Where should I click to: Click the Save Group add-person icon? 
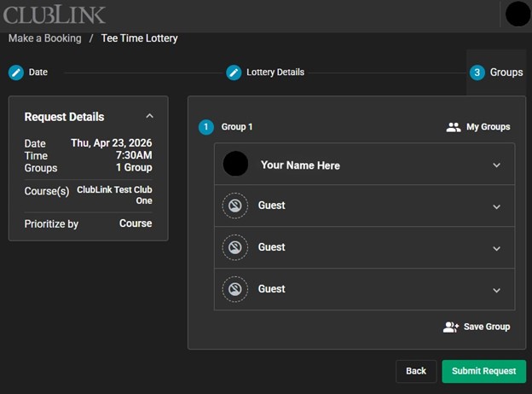click(x=451, y=327)
